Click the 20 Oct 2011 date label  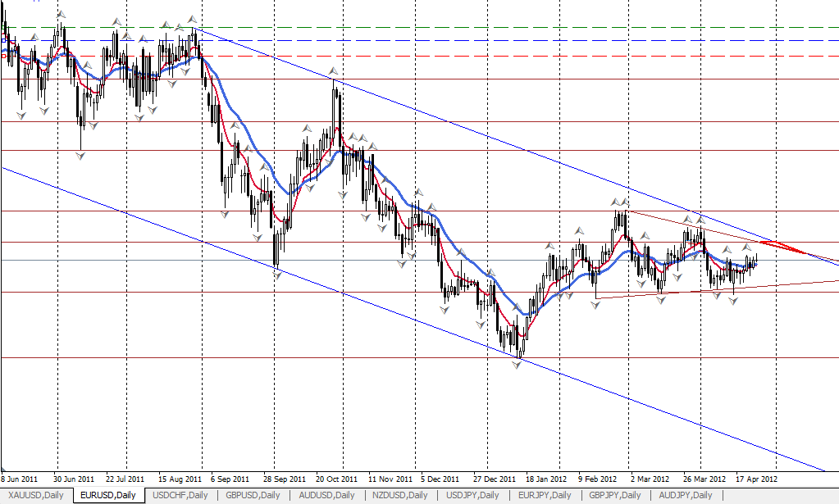(336, 479)
